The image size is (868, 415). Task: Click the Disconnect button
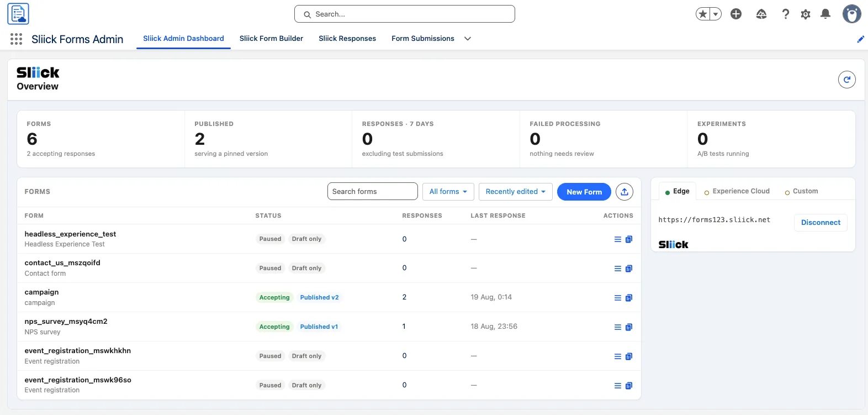(x=821, y=223)
